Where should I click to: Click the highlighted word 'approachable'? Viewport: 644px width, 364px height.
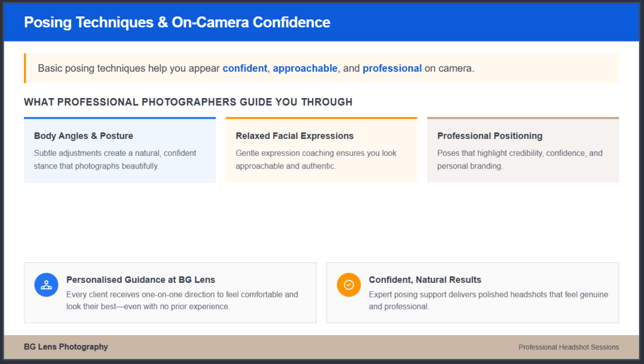click(x=305, y=68)
